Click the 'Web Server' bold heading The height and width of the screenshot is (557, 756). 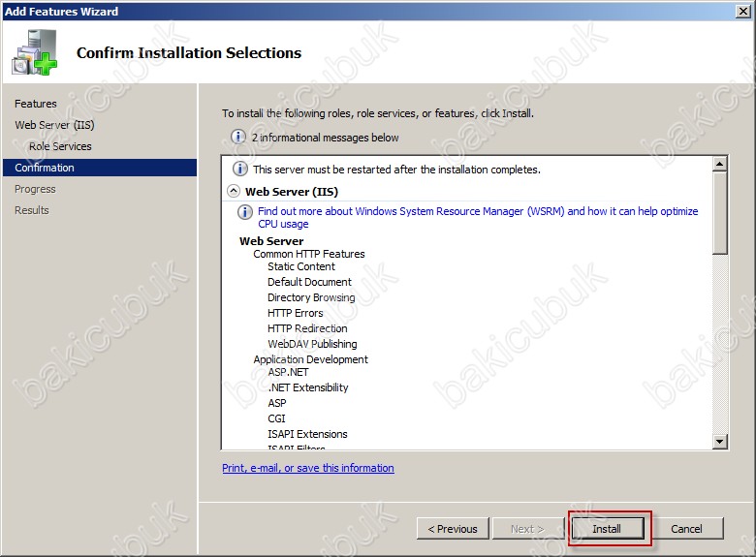tap(271, 241)
